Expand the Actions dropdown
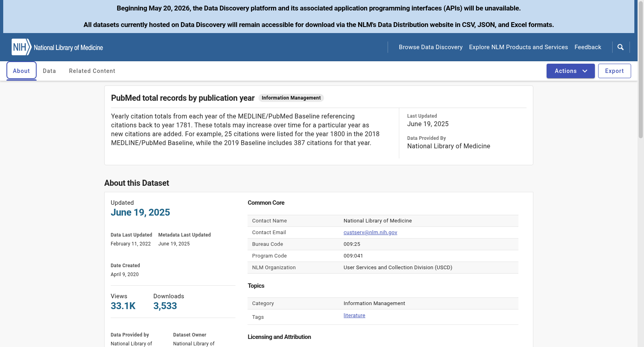The width and height of the screenshot is (644, 347). [570, 71]
